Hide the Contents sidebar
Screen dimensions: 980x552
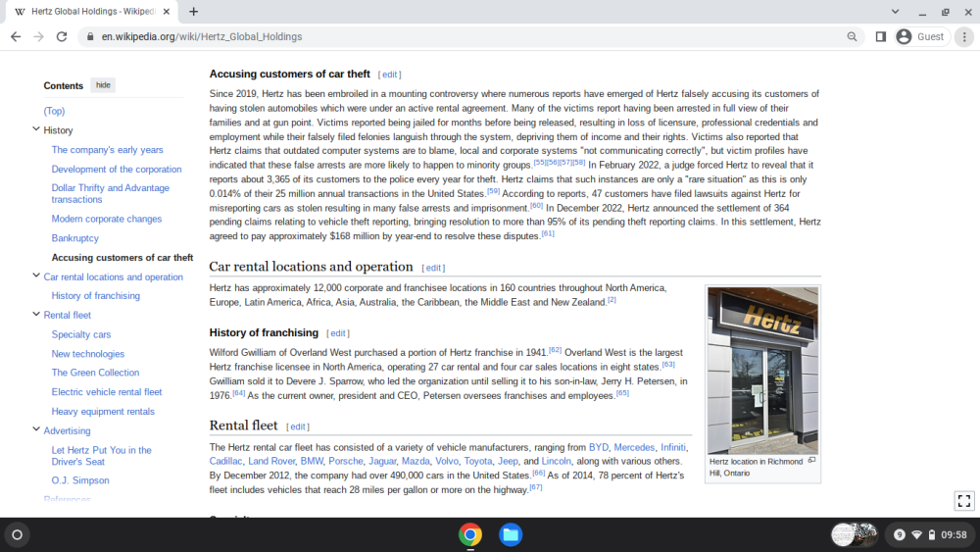(103, 85)
